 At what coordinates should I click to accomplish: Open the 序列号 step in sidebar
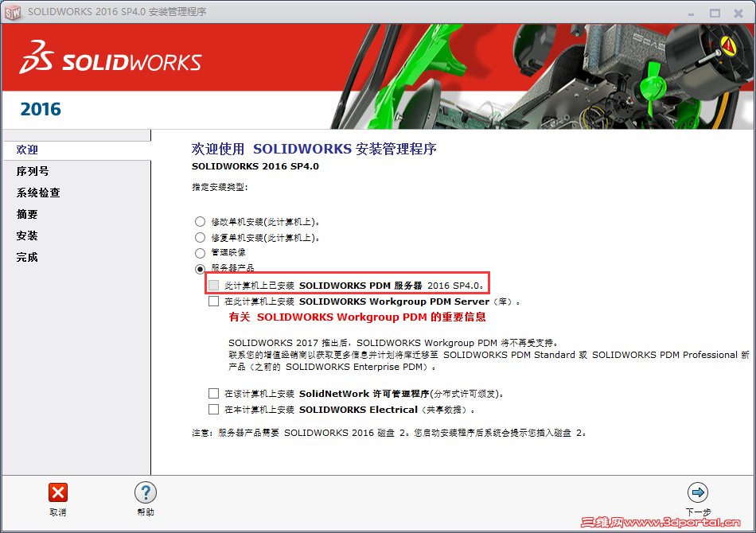pos(33,172)
